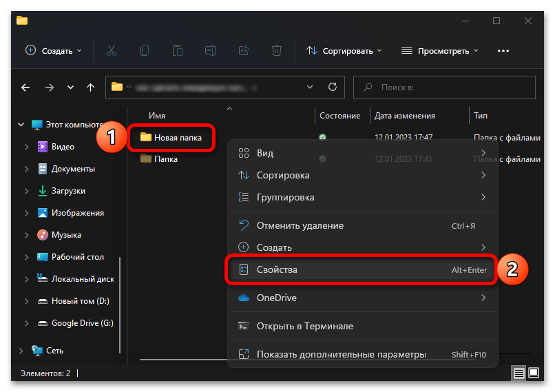
Task: Open Загрузки in navigation pane
Action: 68,191
